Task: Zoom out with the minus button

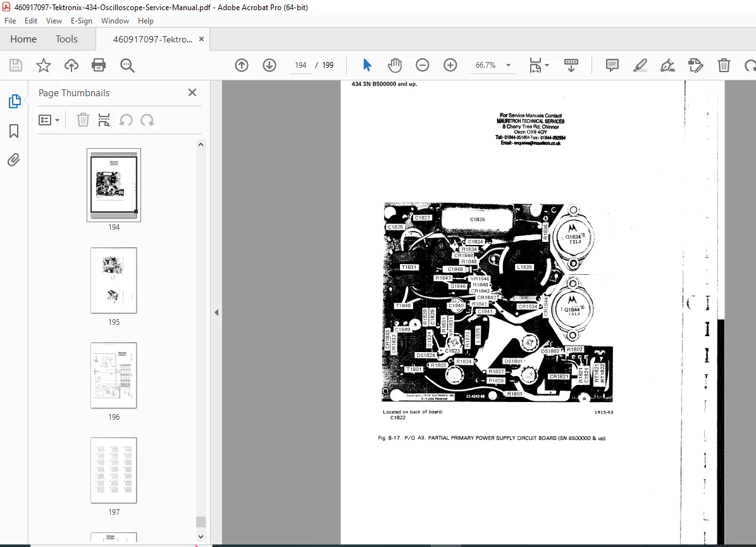Action: [x=423, y=65]
